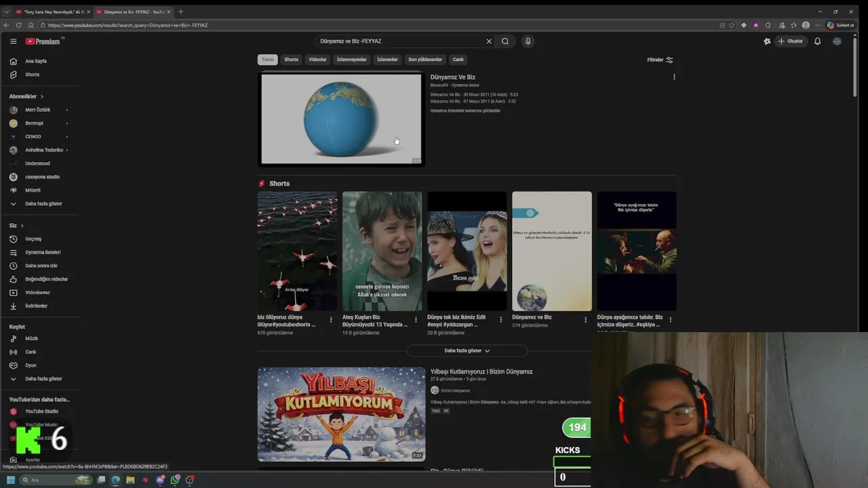
Task: Open more options for Dünyamız Ve Biz playlist
Action: (x=674, y=77)
